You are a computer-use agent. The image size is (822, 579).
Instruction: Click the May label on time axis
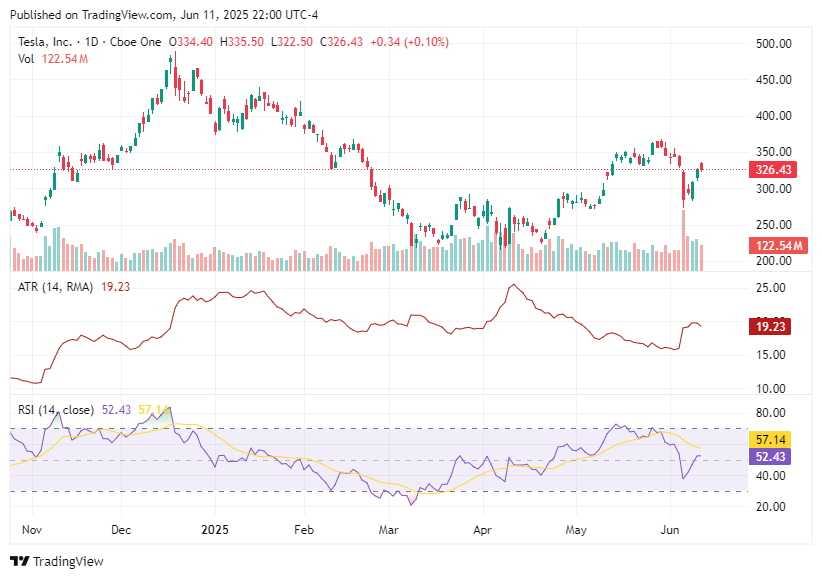[x=576, y=530]
